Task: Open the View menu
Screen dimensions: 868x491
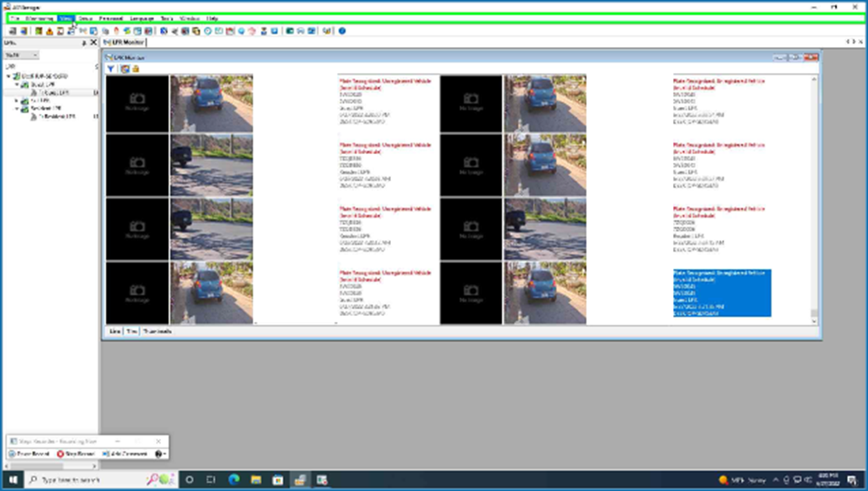Action: [x=65, y=17]
